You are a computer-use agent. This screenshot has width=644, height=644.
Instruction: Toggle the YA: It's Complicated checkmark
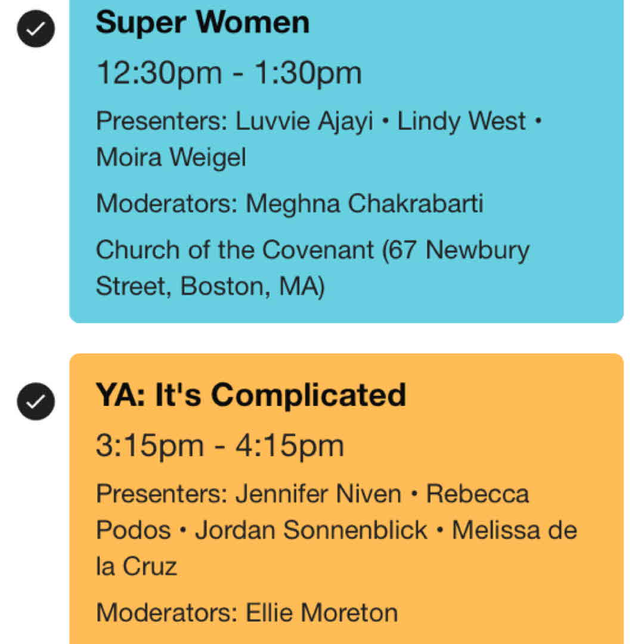36,401
